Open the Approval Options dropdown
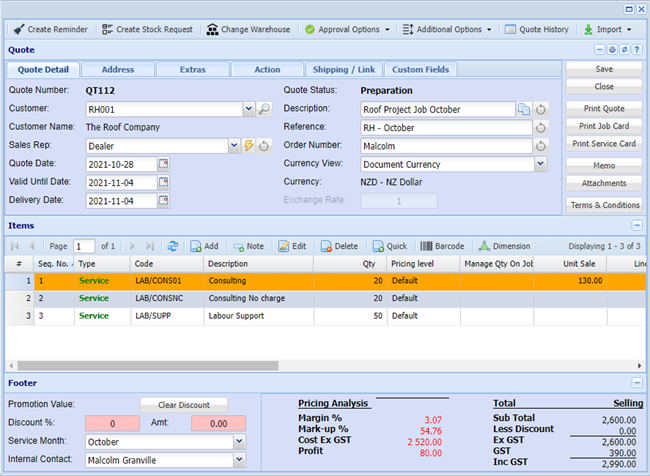The image size is (650, 476). coord(347,29)
